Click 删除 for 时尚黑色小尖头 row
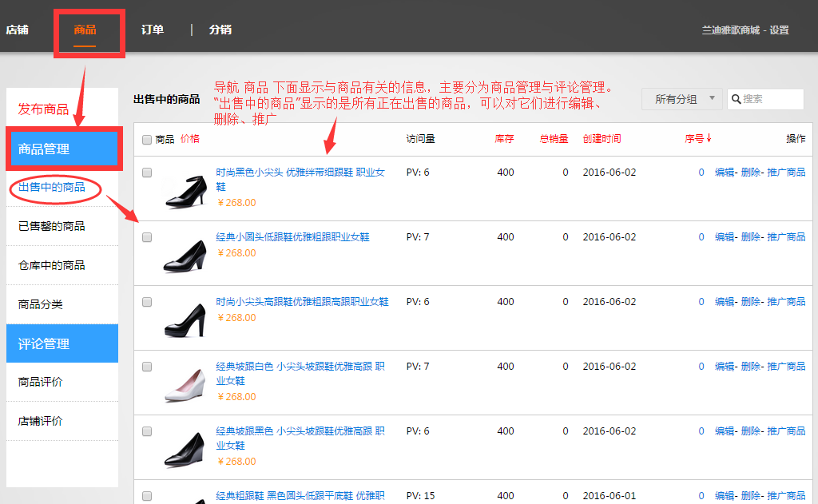This screenshot has height=504, width=818. pyautogui.click(x=750, y=173)
